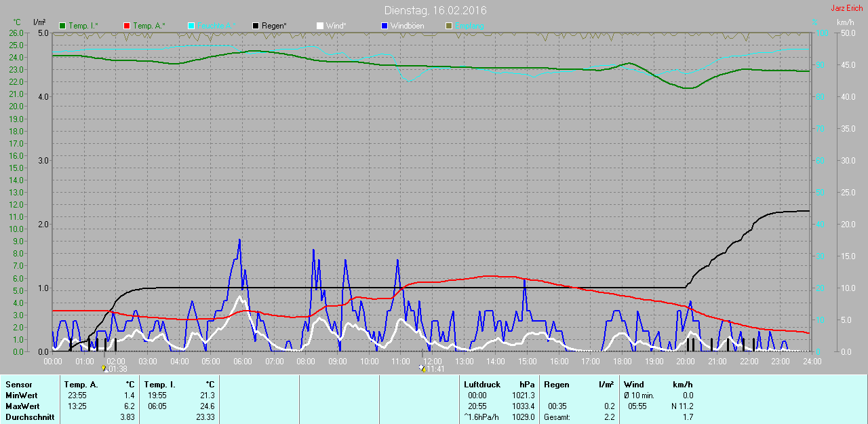Click the chart title Dienstag, 16.02.2016
The width and height of the screenshot is (868, 424).
435,10
